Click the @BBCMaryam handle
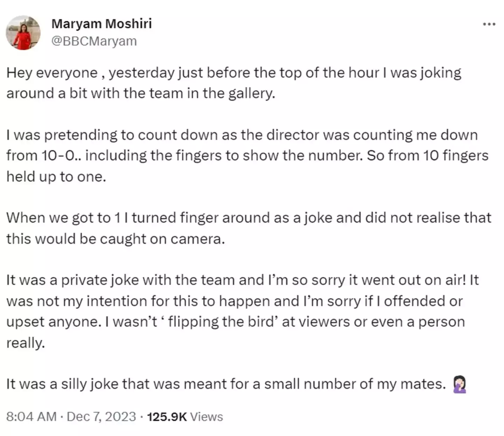Viewport: 504px width, 436px height. click(94, 41)
